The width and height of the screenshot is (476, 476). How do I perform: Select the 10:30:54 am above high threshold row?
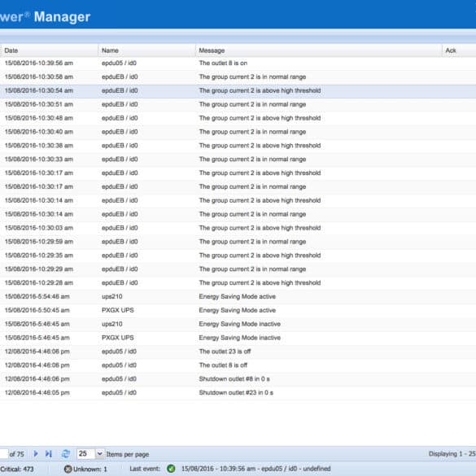click(x=238, y=91)
